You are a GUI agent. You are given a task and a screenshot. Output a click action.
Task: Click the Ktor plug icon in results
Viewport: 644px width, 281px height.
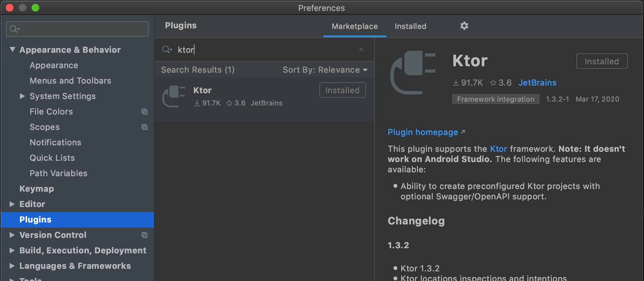[x=174, y=96]
